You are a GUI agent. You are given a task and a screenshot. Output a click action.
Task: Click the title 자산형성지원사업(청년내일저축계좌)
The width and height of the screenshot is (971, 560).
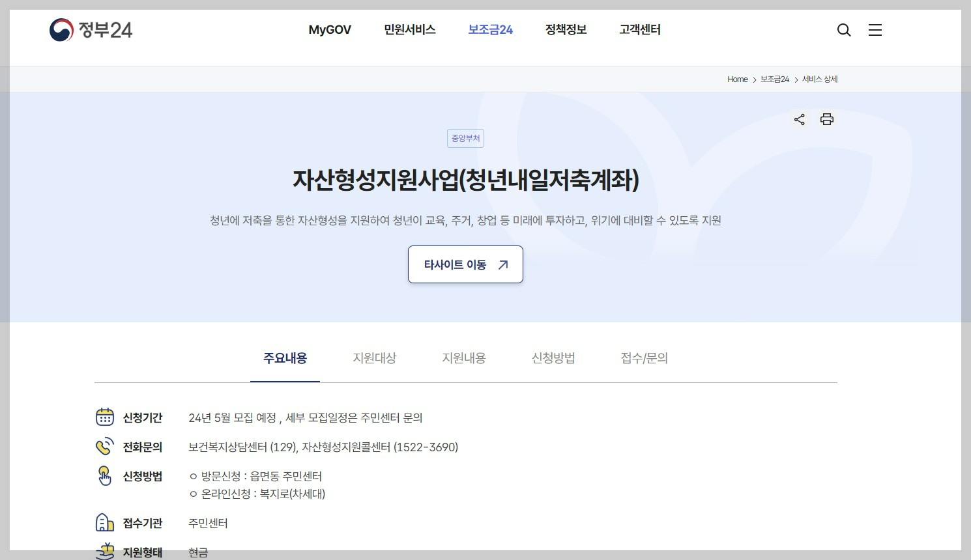tap(466, 180)
